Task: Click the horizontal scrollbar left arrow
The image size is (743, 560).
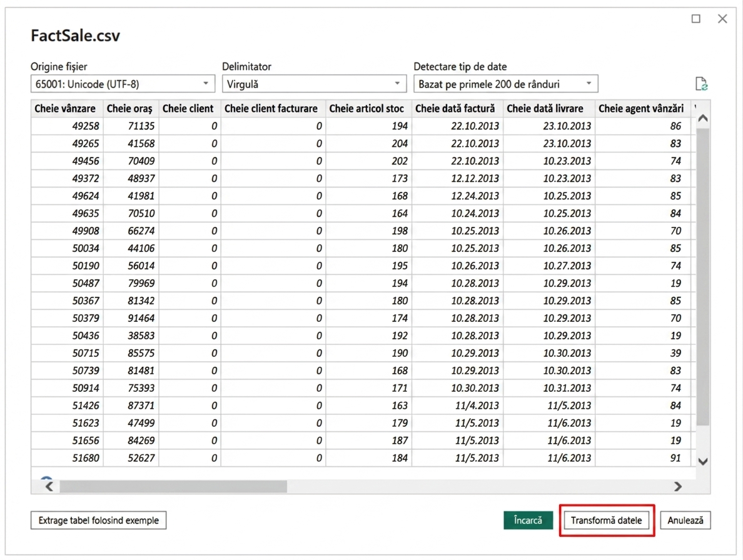Action: tap(49, 486)
